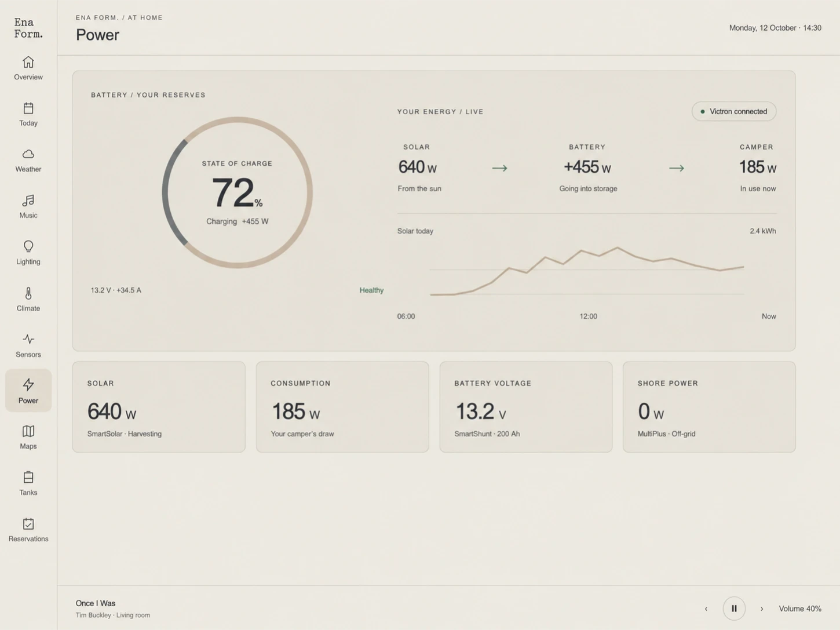
Task: Click the arrow from Solar to Battery
Action: [x=499, y=168]
